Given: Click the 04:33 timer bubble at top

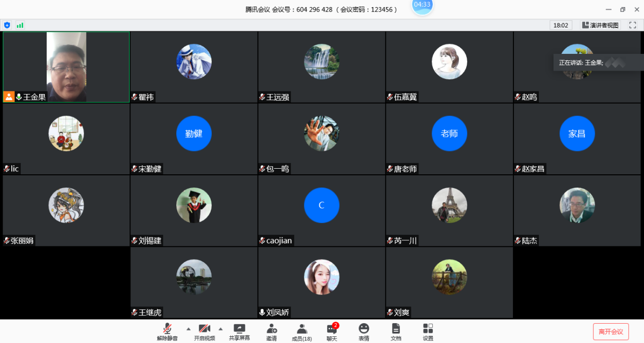Looking at the screenshot, I should tap(422, 6).
